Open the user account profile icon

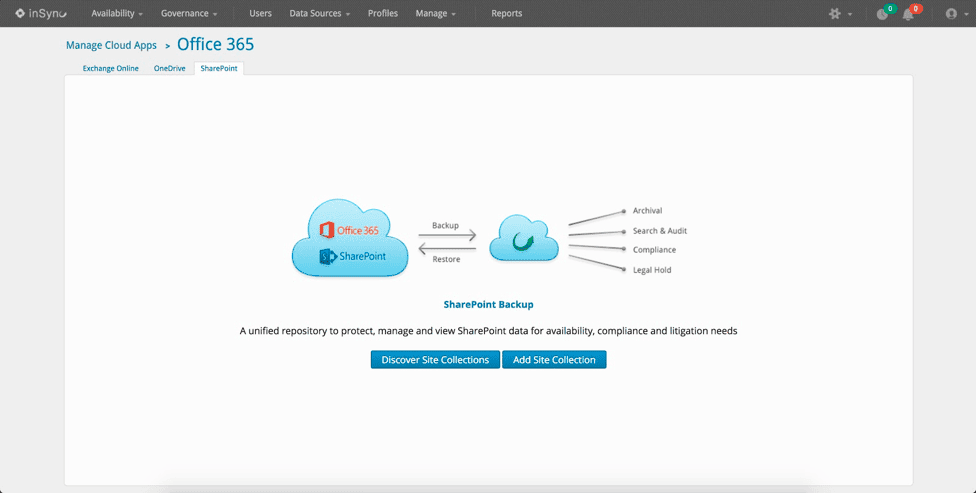[x=951, y=14]
